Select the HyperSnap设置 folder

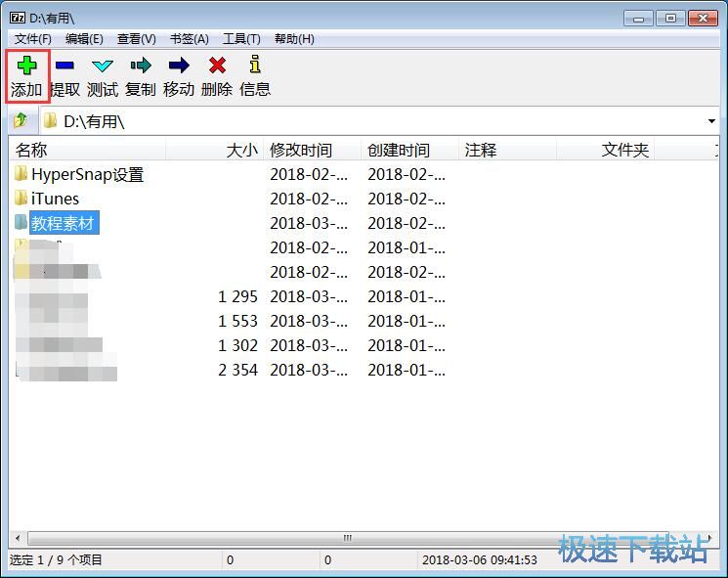(87, 175)
